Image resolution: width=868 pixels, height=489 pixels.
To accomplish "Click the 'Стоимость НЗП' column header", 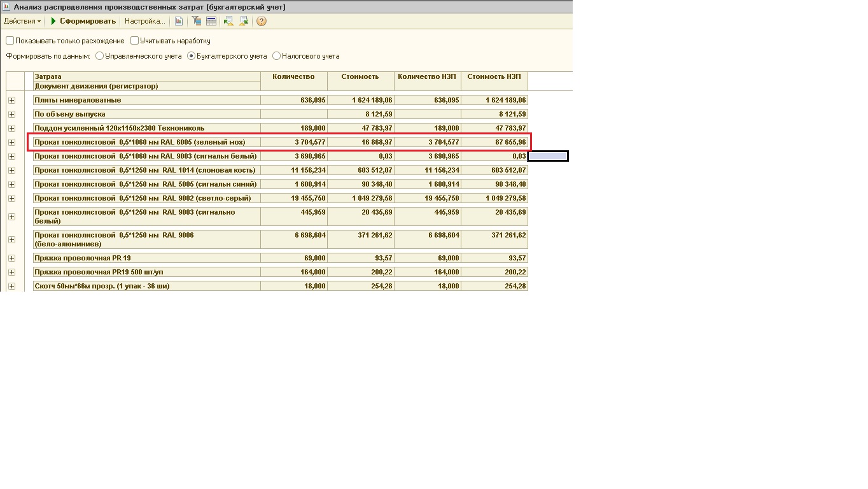I will [494, 76].
